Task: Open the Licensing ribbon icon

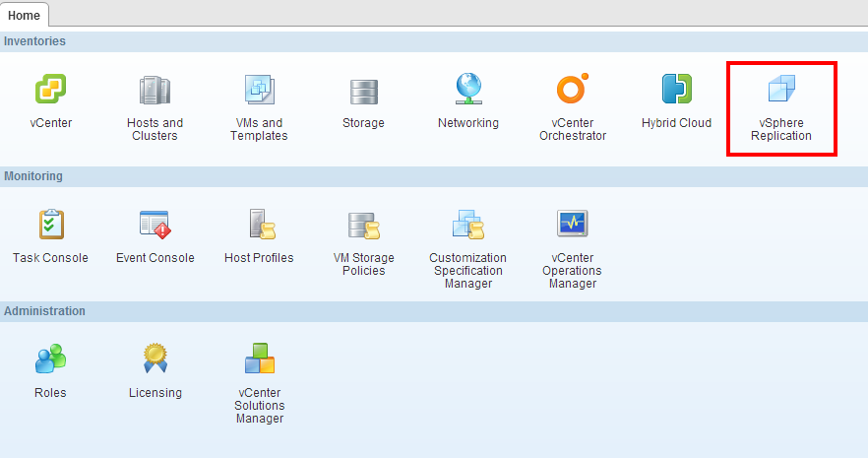Action: point(155,359)
